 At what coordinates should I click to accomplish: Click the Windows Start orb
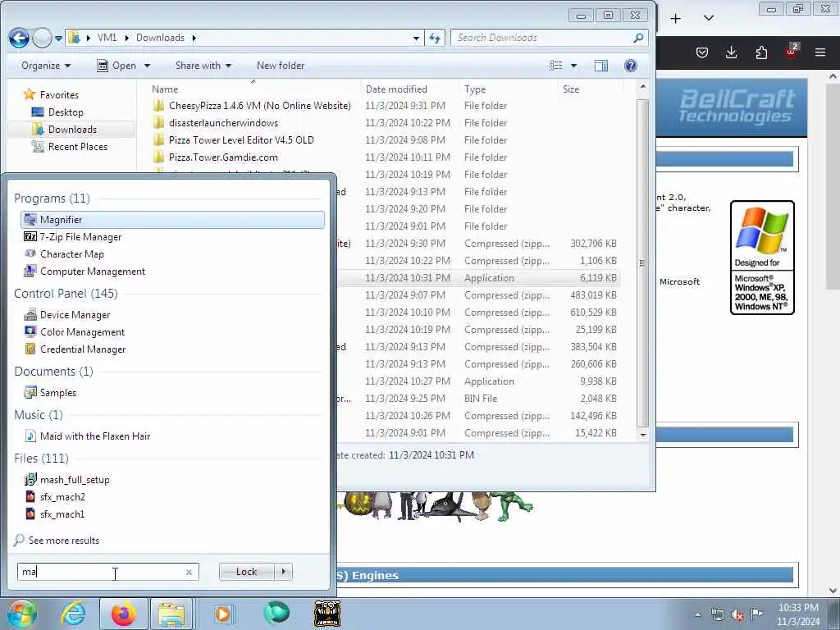pyautogui.click(x=21, y=614)
